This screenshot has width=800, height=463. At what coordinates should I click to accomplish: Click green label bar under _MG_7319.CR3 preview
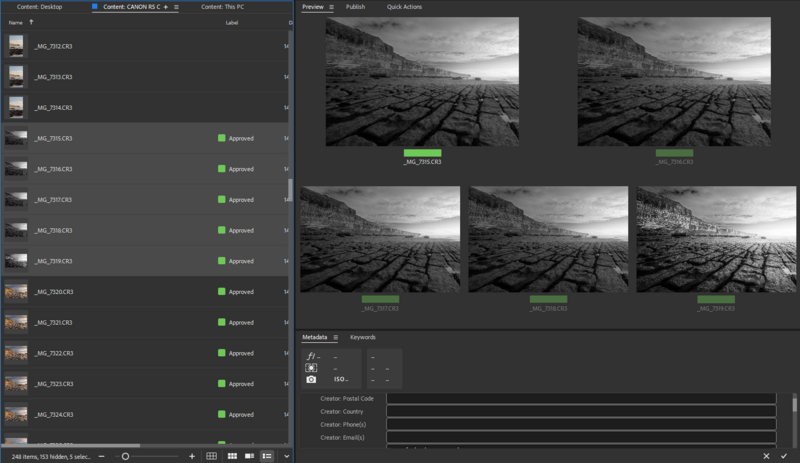[716, 299]
